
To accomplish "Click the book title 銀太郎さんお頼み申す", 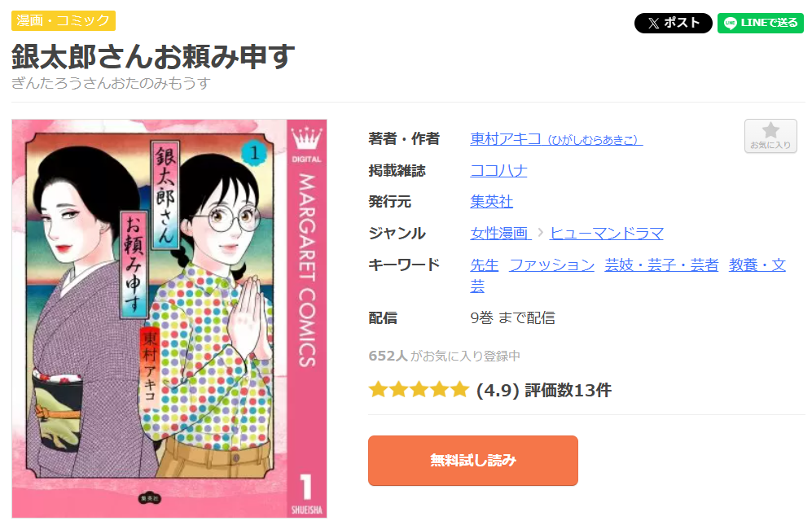I will coord(153,56).
